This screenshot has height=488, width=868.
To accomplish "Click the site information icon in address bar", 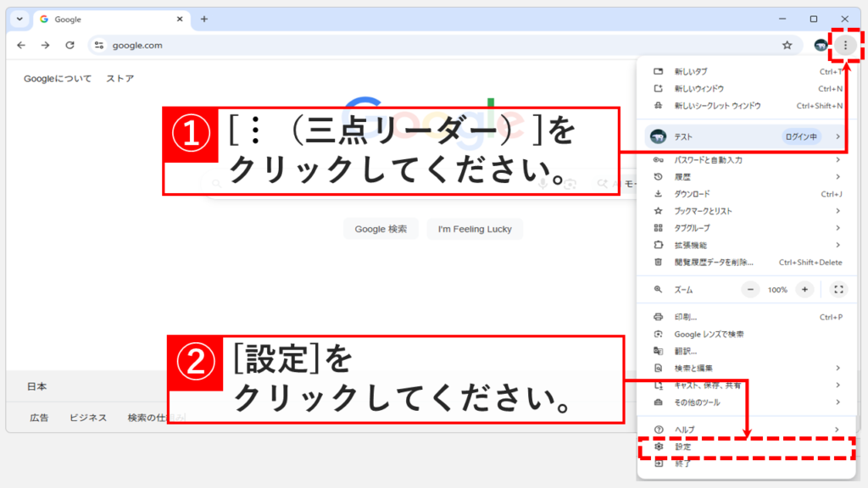I will coord(99,46).
